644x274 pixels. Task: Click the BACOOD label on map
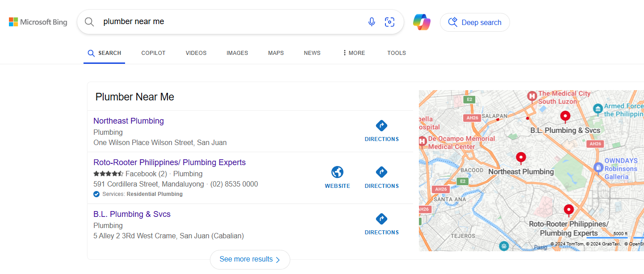point(472,170)
